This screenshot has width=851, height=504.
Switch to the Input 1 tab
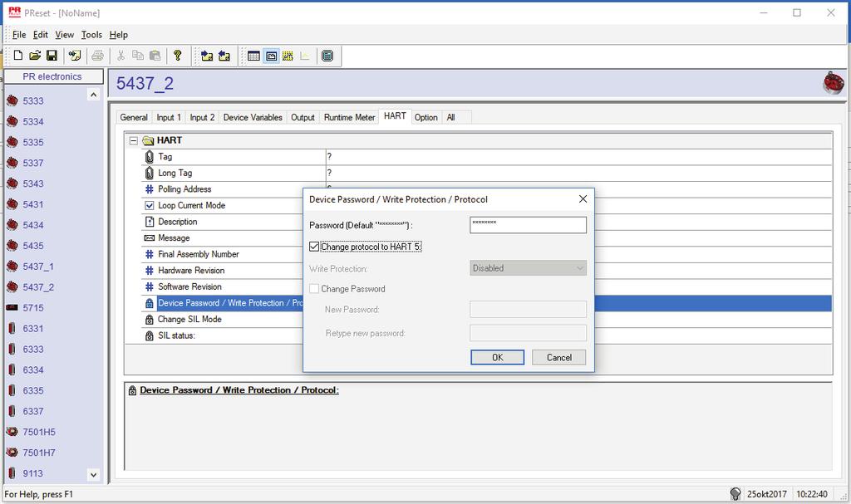[169, 117]
